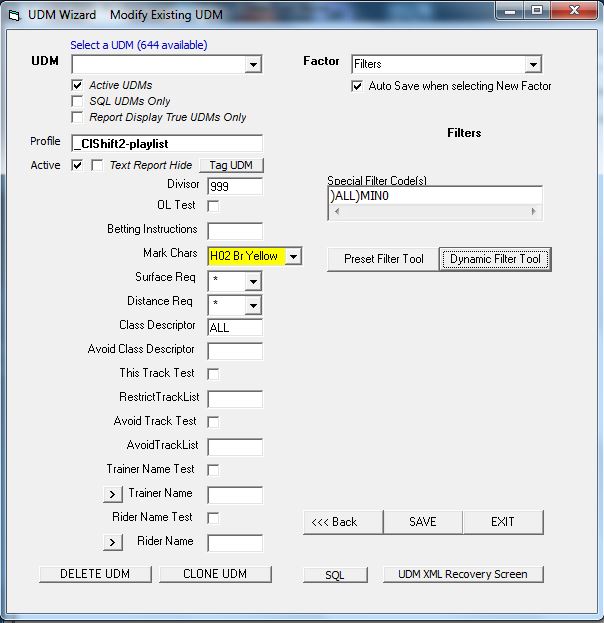The image size is (604, 623).
Task: Enable the Rider Name Test checkbox
Action: (x=213, y=518)
